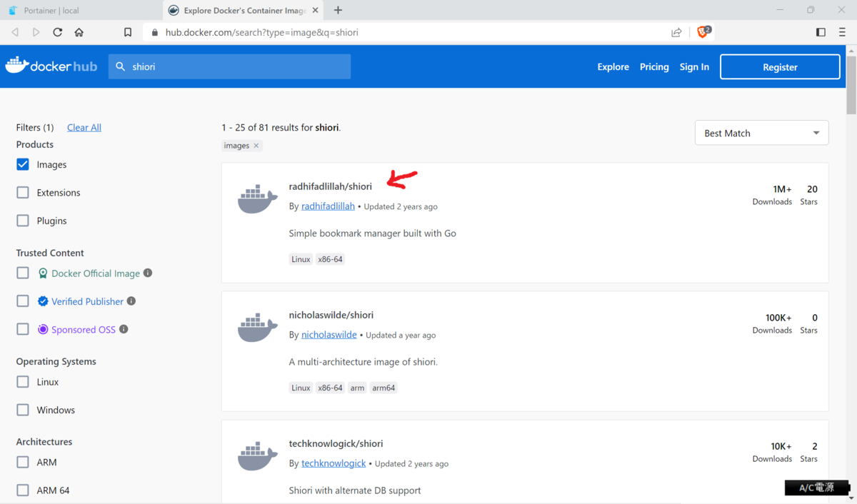Open the Explore menu item
The width and height of the screenshot is (857, 504).
[613, 66]
